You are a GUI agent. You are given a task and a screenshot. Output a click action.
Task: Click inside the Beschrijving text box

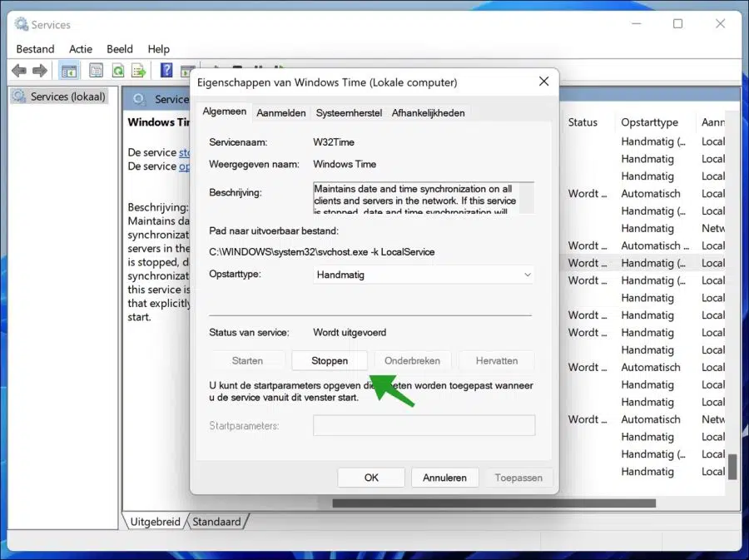click(415, 198)
